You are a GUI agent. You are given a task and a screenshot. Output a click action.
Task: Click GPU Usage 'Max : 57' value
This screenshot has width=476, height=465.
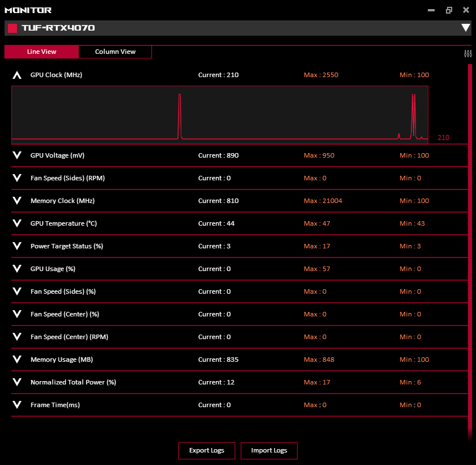pyautogui.click(x=317, y=269)
